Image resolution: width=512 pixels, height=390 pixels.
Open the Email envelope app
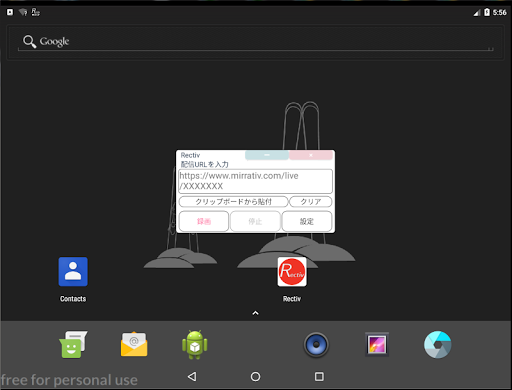click(x=134, y=344)
